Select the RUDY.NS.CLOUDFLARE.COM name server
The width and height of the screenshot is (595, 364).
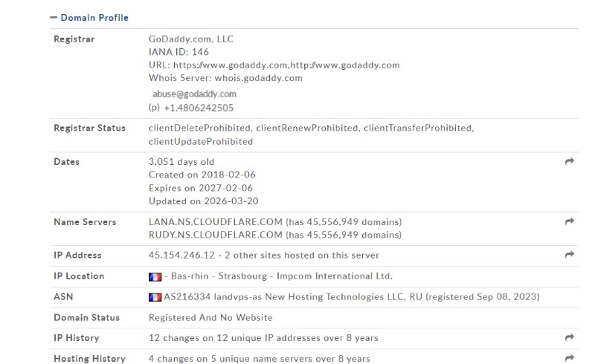point(216,235)
